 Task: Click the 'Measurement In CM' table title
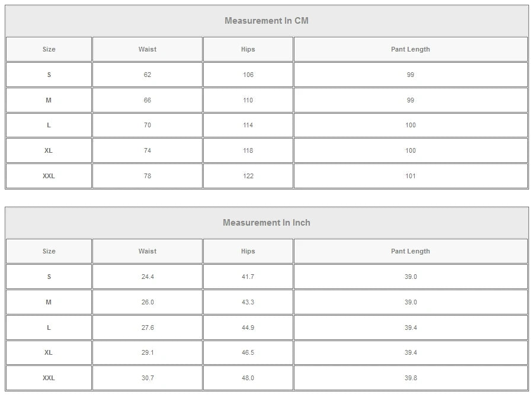[267, 21]
